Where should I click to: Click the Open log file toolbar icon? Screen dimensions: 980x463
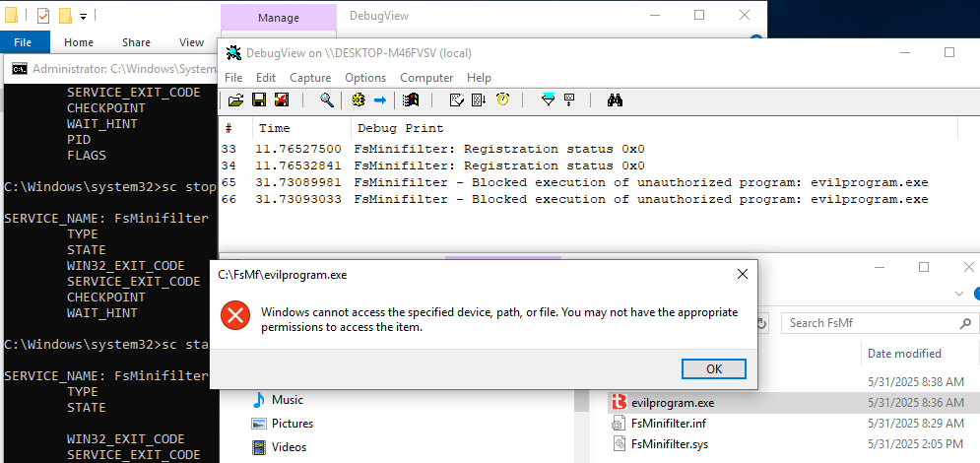[235, 99]
